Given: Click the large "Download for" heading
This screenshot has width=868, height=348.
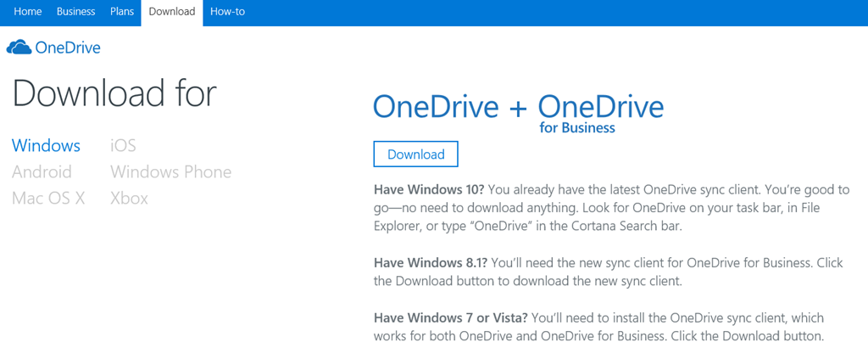Looking at the screenshot, I should click(114, 93).
